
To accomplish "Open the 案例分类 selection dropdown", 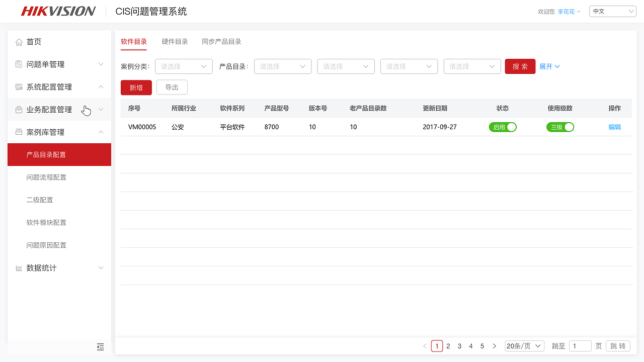I will point(184,66).
